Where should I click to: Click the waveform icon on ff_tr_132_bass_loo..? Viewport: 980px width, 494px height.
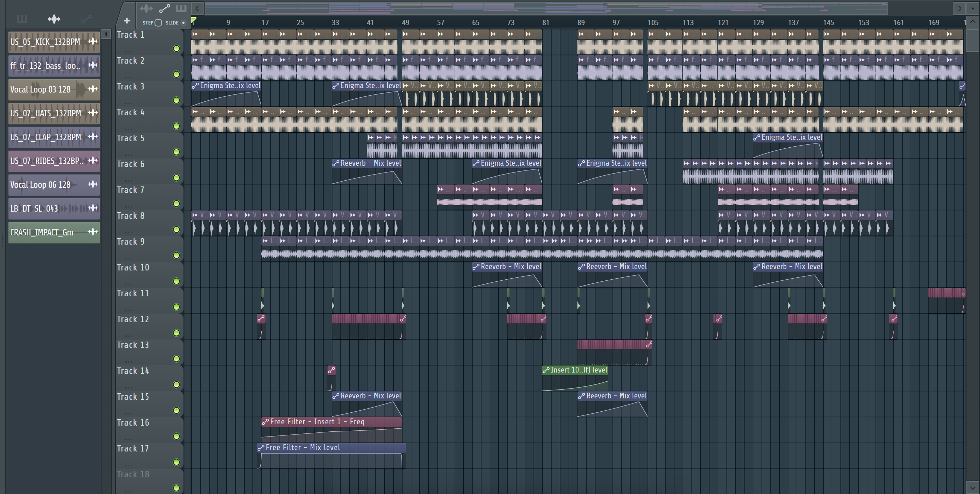(x=93, y=65)
